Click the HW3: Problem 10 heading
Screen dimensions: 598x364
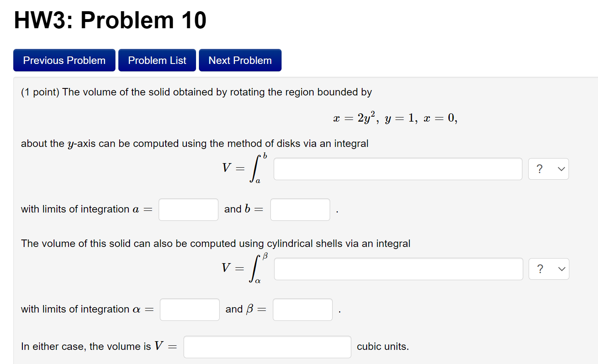109,20
